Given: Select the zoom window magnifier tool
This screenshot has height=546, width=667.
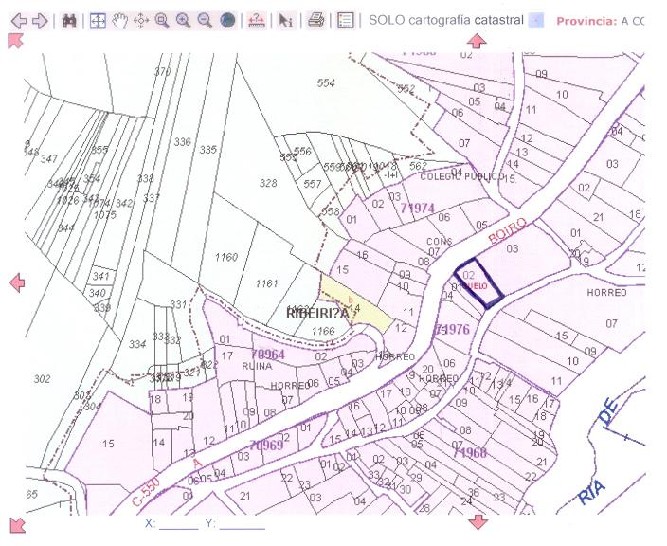Looking at the screenshot, I should (x=162, y=20).
